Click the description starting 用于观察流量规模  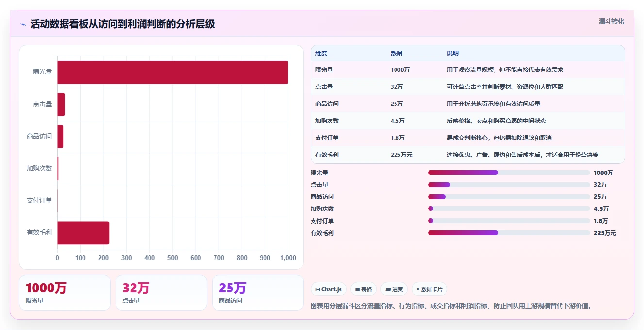(x=505, y=70)
